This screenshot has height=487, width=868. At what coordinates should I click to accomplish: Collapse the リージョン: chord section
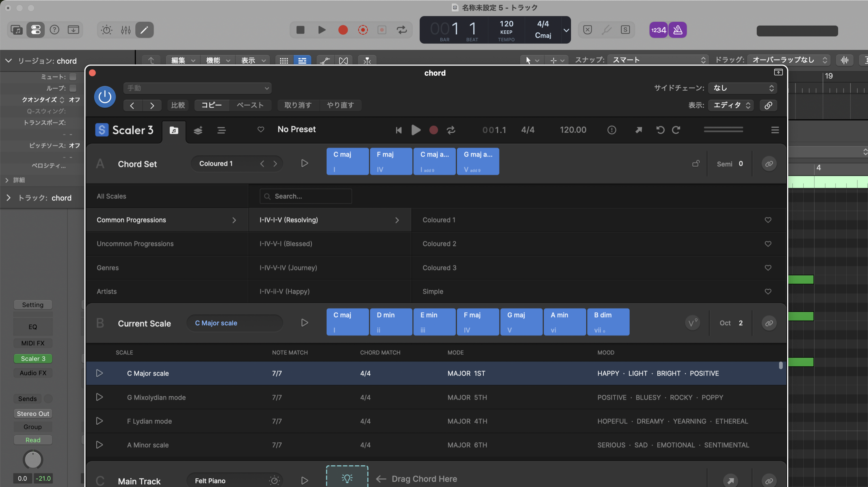tap(8, 61)
